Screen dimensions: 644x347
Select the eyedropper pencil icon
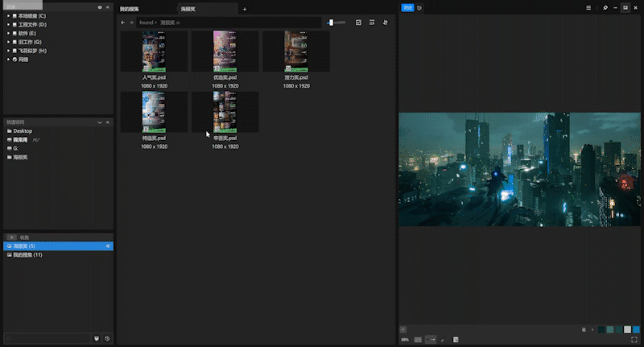coord(443,340)
